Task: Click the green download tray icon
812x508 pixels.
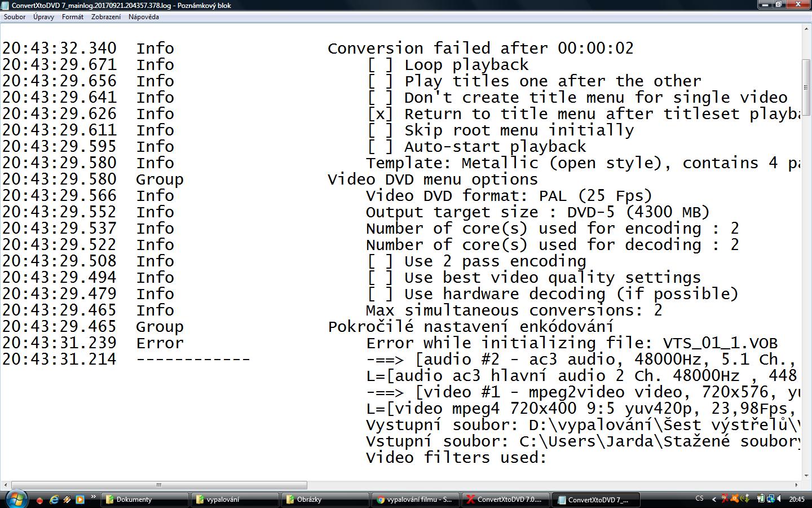Action: click(745, 499)
